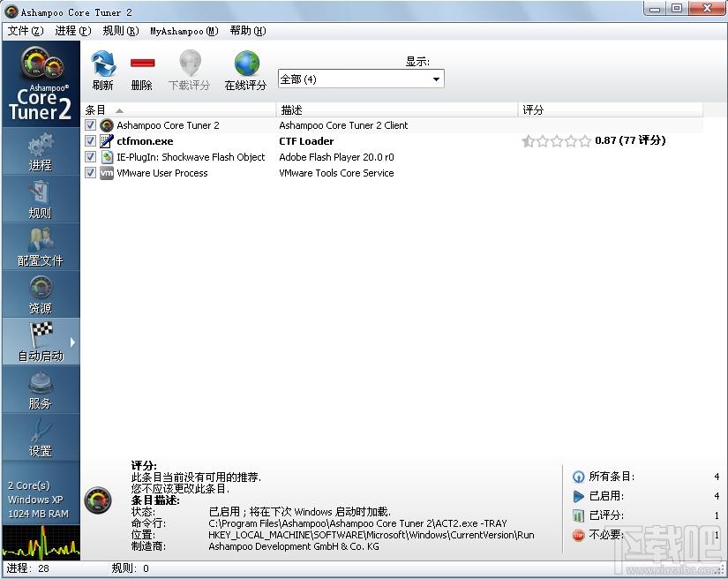Click the 1024 MB RAM system info text
The height and width of the screenshot is (579, 728).
click(x=39, y=514)
